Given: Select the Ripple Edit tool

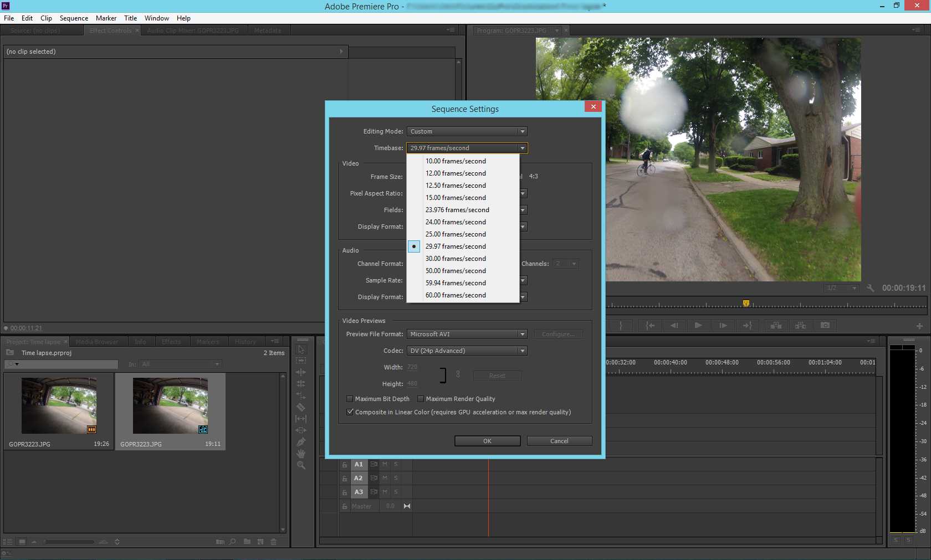Looking at the screenshot, I should click(x=301, y=372).
